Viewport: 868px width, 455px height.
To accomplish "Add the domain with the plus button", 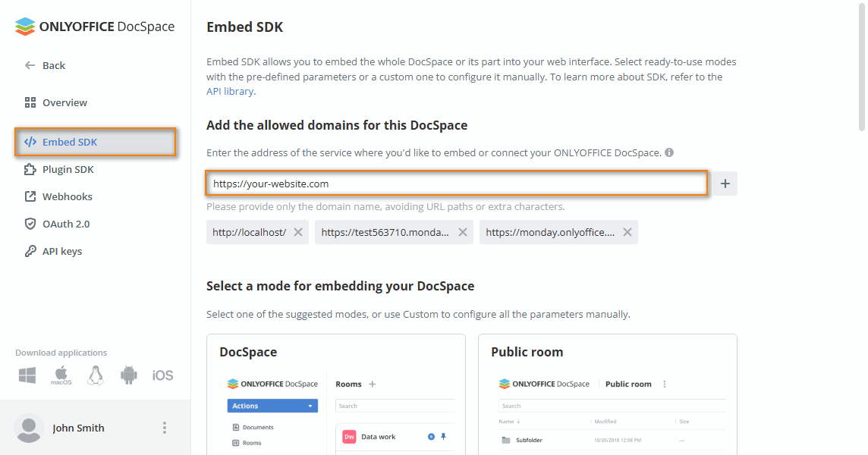I will click(725, 184).
